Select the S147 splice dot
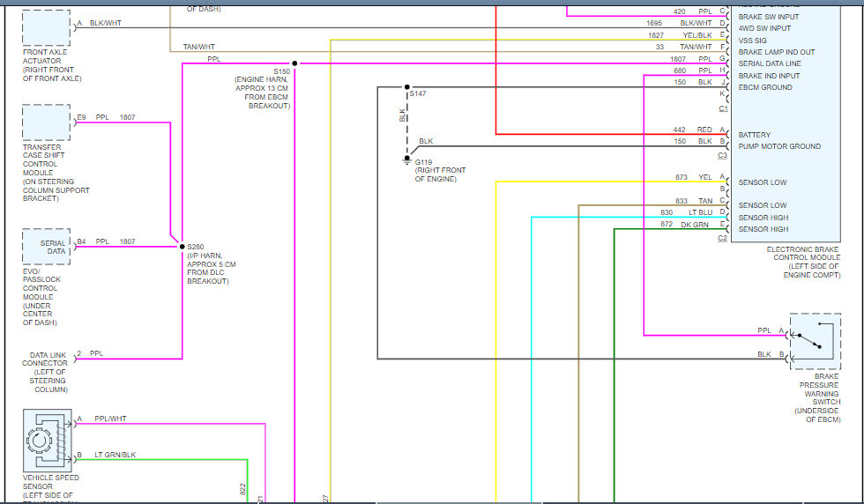 tap(406, 87)
